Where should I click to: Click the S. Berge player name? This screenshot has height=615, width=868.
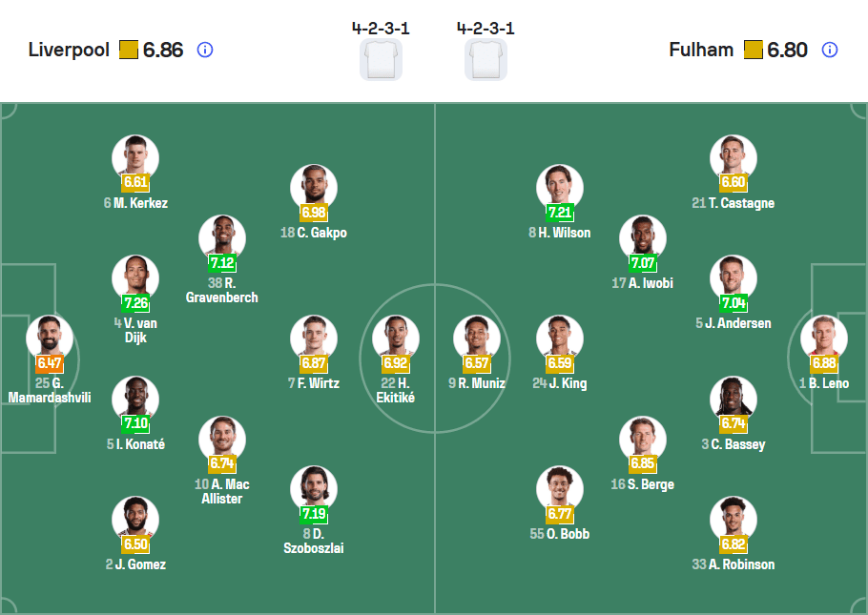(643, 484)
